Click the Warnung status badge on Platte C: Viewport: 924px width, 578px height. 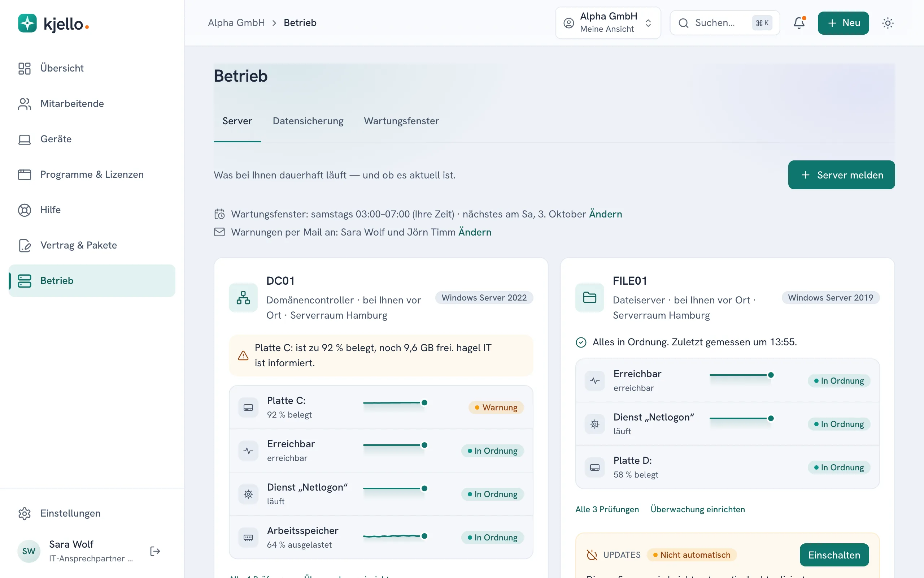pyautogui.click(x=496, y=407)
